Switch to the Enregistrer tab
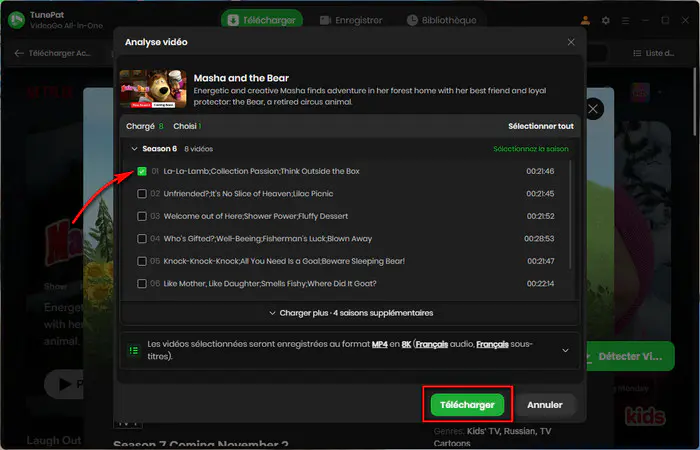This screenshot has width=700, height=450. pos(351,20)
